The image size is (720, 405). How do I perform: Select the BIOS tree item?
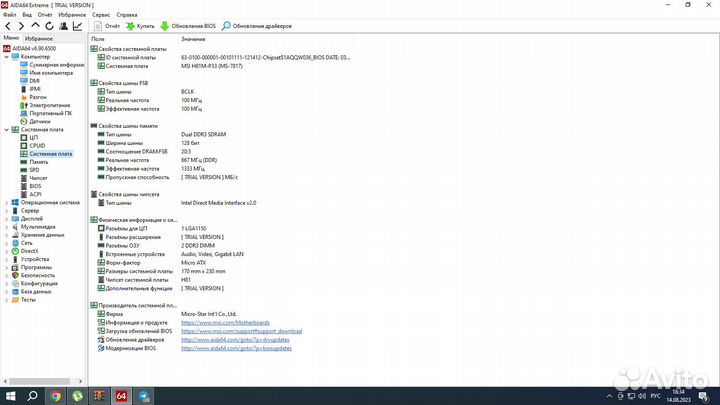coord(31,186)
